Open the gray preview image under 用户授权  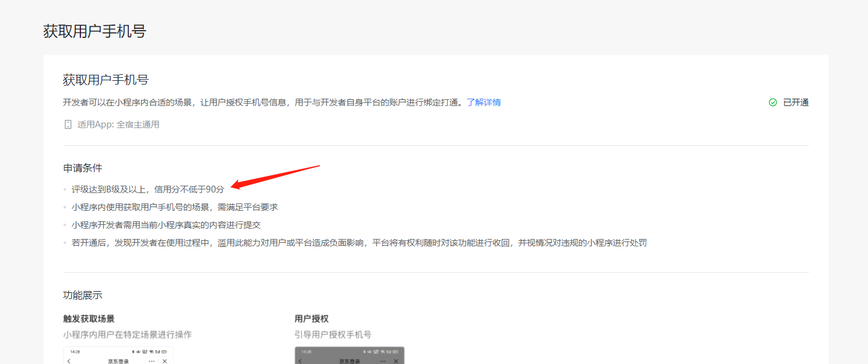pos(349,355)
